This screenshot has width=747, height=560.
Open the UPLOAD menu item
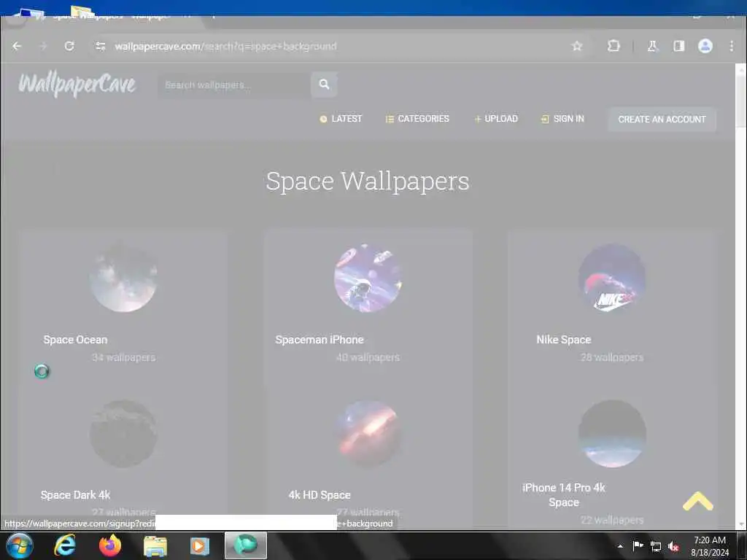pos(496,119)
